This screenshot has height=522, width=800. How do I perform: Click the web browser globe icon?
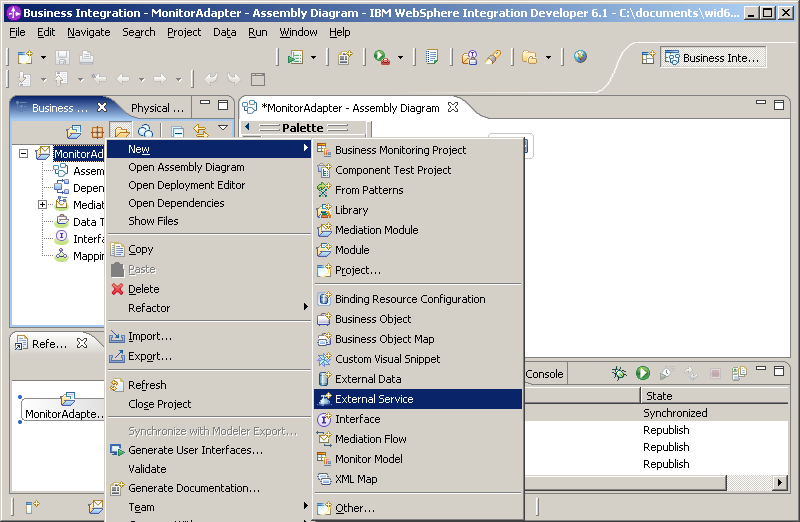coord(580,56)
